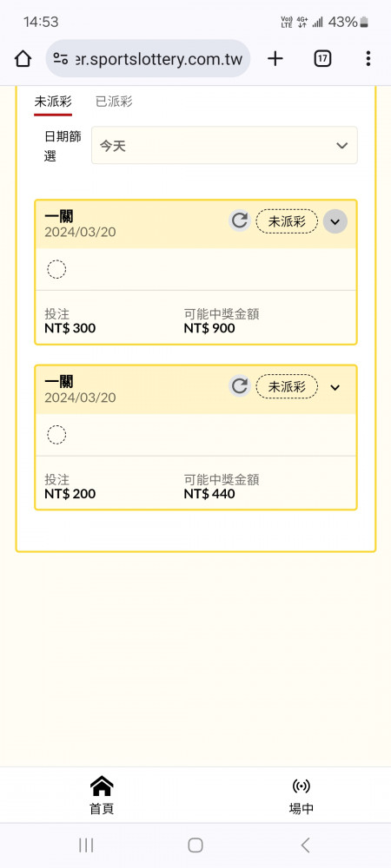Expand second 一關 bet card chevron
The image size is (391, 868).
tap(335, 387)
